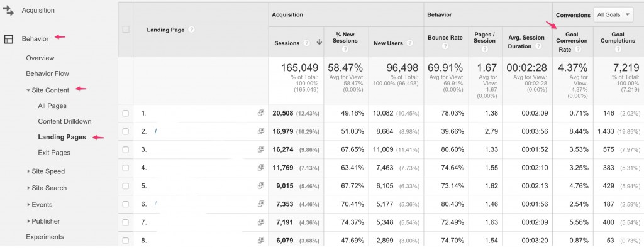Click help icon under Pages / Session header
Viewport: 644px width, 250px height.
click(x=485, y=49)
